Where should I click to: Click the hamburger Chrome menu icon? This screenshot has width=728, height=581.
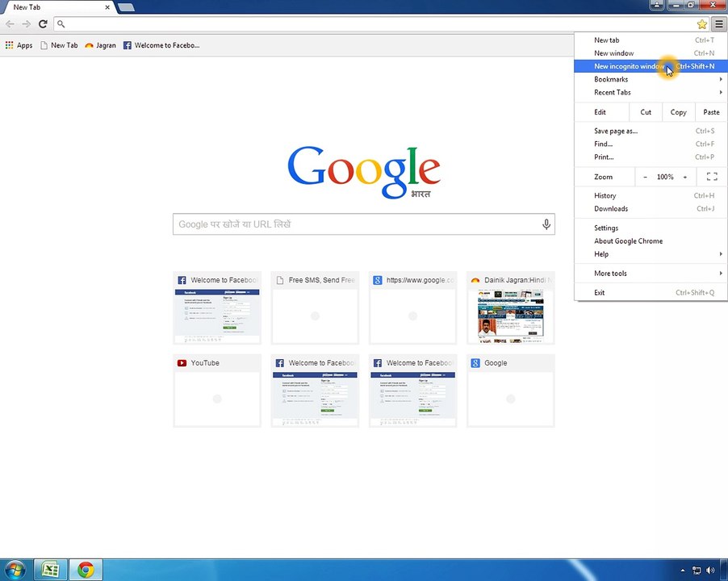tap(718, 24)
